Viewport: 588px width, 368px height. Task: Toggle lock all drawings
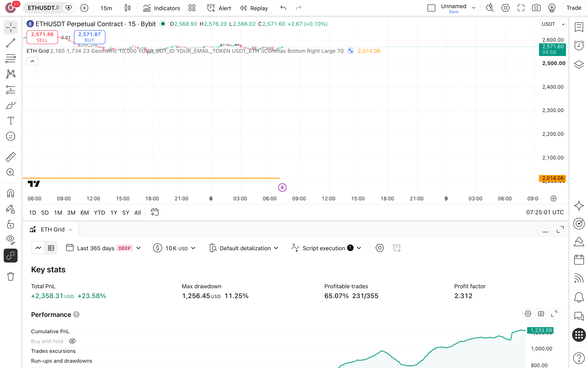pyautogui.click(x=11, y=224)
